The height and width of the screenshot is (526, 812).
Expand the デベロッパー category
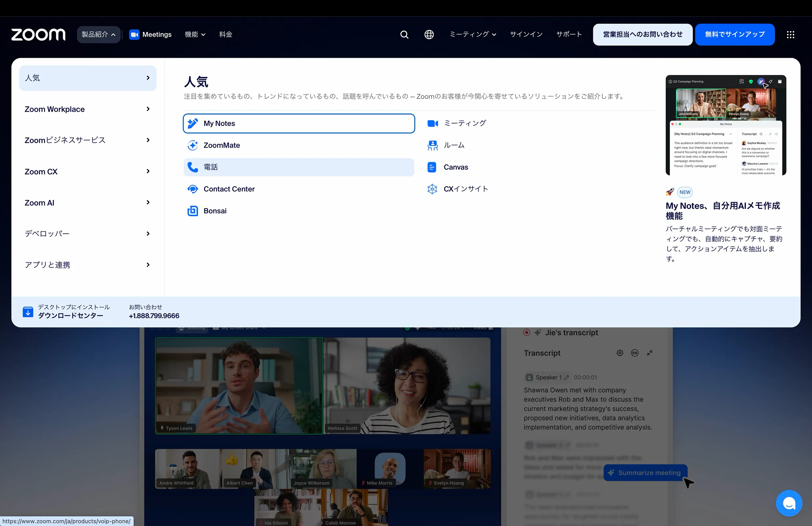pos(88,234)
